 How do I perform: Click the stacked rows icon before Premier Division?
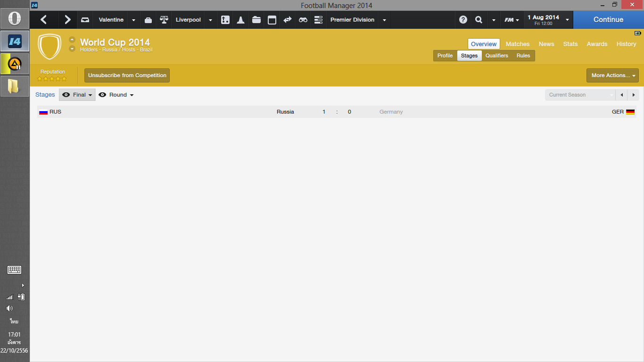318,20
